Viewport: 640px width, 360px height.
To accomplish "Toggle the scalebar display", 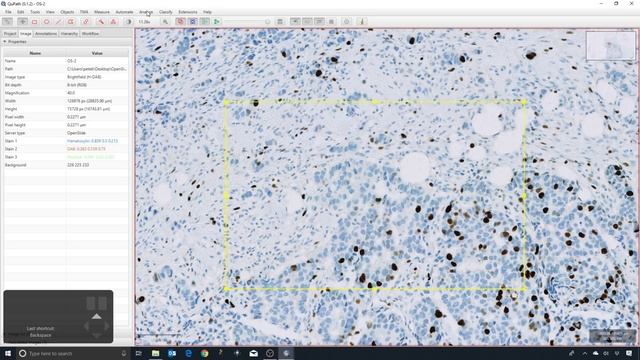I will point(319,22).
